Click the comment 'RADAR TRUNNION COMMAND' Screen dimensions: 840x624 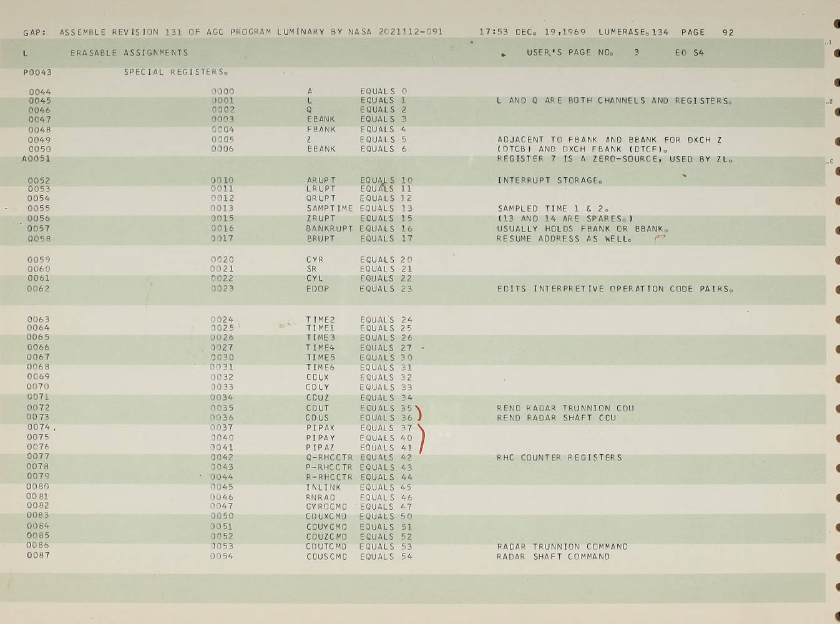(x=562, y=547)
